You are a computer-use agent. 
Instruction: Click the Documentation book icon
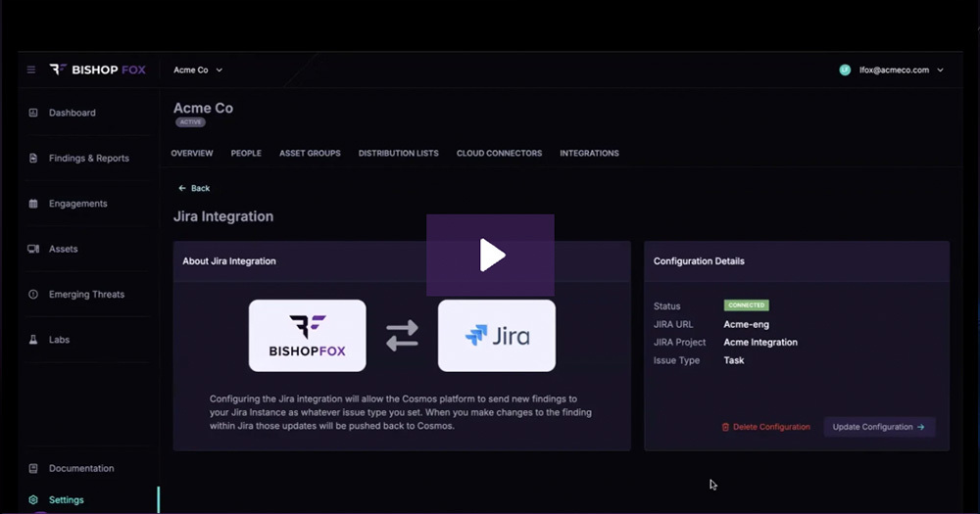[33, 468]
